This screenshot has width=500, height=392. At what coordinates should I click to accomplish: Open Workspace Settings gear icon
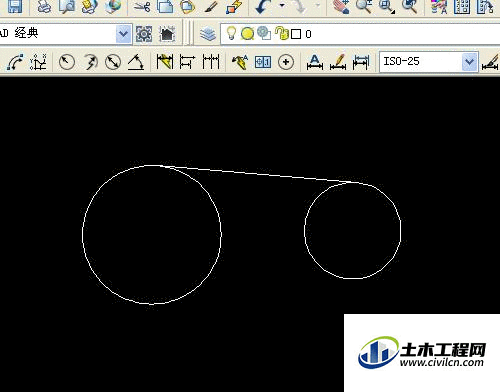[144, 34]
